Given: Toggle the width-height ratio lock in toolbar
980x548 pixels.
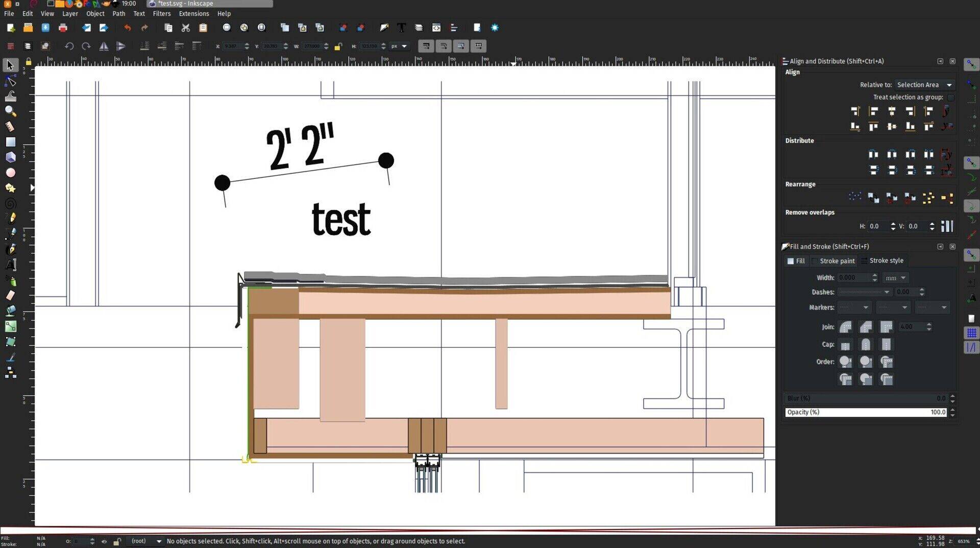Looking at the screenshot, I should (338, 46).
